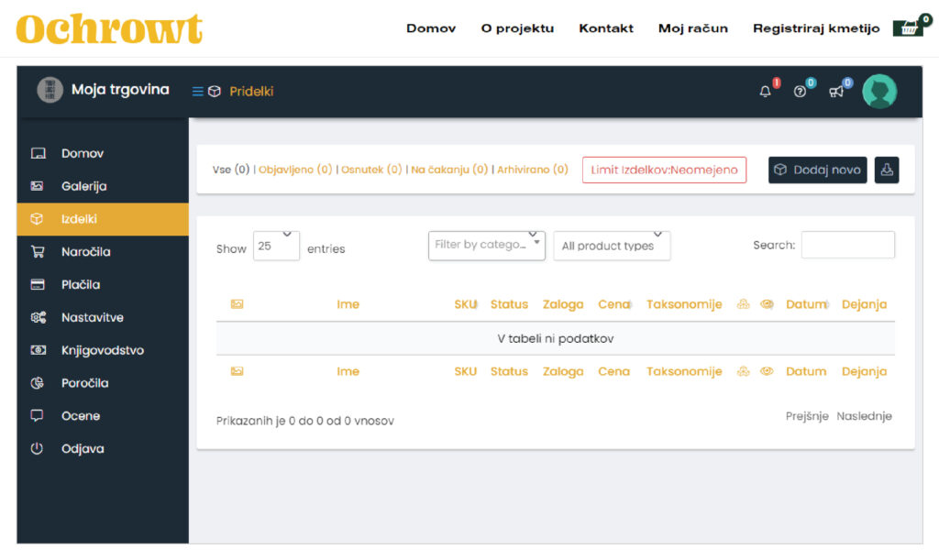Select Izdelki in the sidebar

[x=103, y=219]
